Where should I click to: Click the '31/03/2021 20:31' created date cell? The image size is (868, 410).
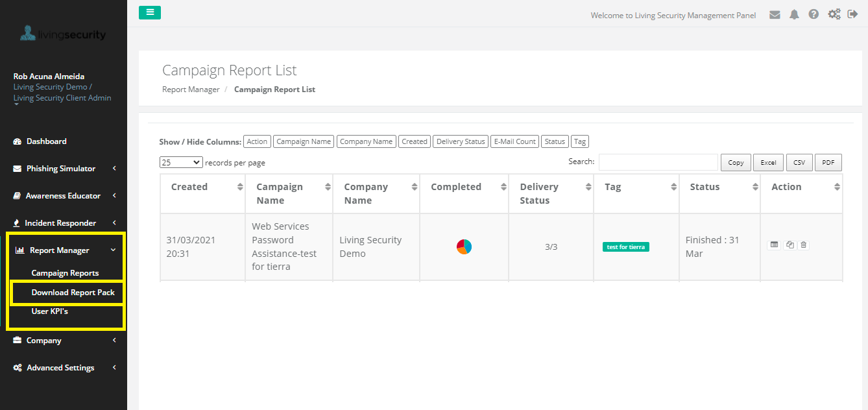(203, 247)
